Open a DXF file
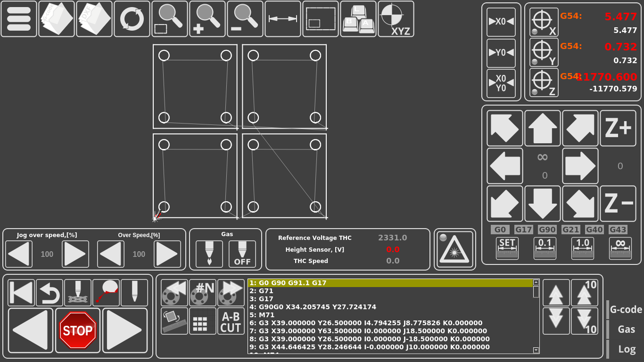This screenshot has height=362, width=644. 94,19
